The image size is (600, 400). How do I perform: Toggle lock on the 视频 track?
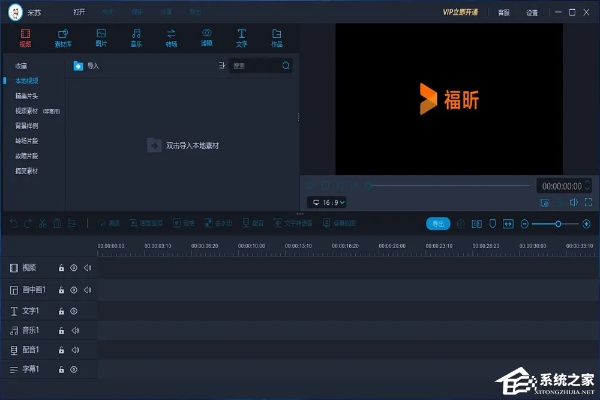(x=61, y=268)
